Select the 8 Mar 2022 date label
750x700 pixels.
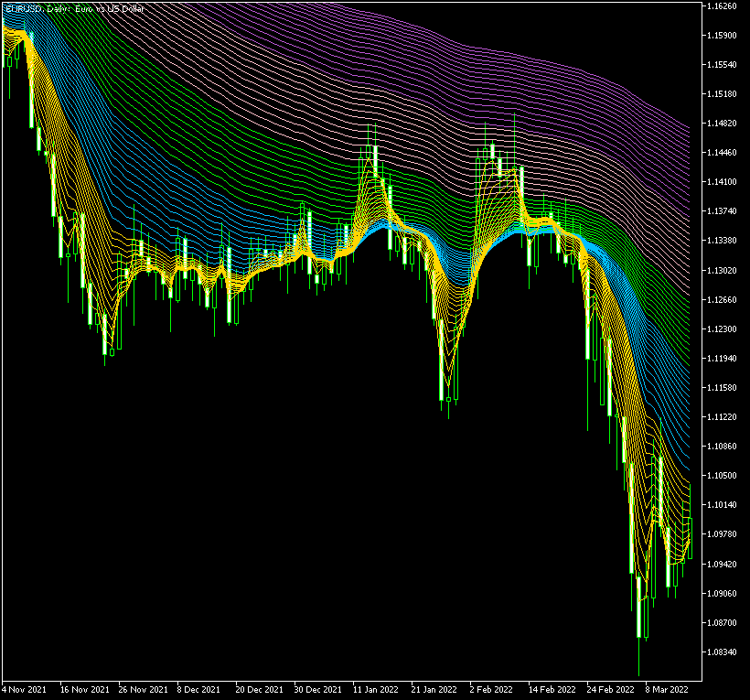[x=667, y=690]
